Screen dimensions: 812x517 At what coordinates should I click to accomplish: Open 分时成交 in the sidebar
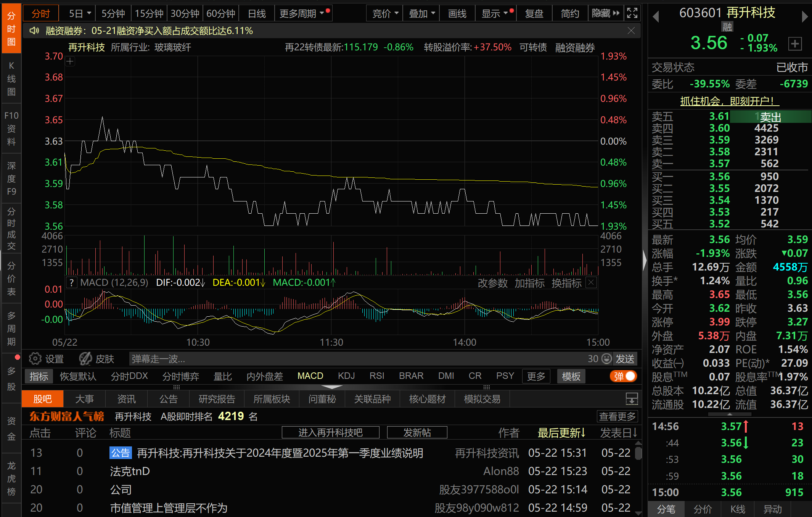(x=11, y=229)
